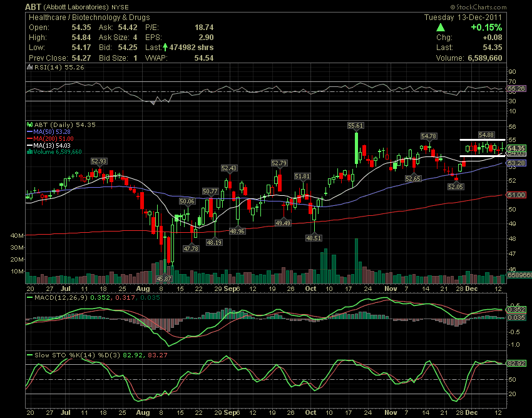Click the 54.78 peak label in November
The image size is (532, 418).
pos(429,136)
